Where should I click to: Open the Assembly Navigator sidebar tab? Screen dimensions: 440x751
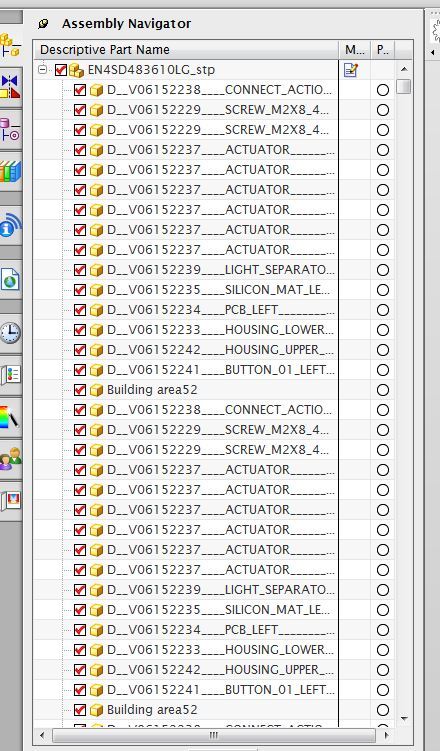(10, 45)
